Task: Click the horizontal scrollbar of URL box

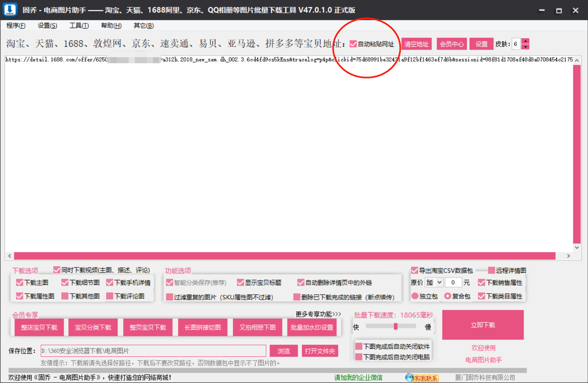Action: (x=285, y=256)
